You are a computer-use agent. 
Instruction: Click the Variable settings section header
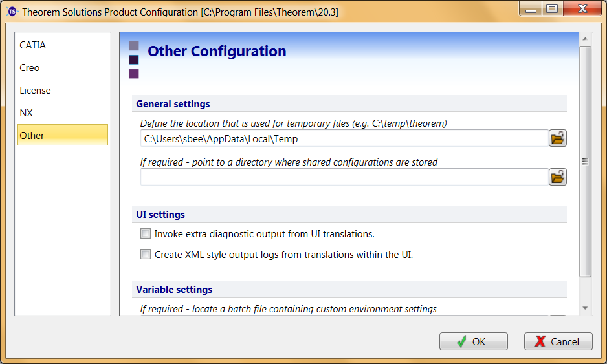click(x=349, y=290)
